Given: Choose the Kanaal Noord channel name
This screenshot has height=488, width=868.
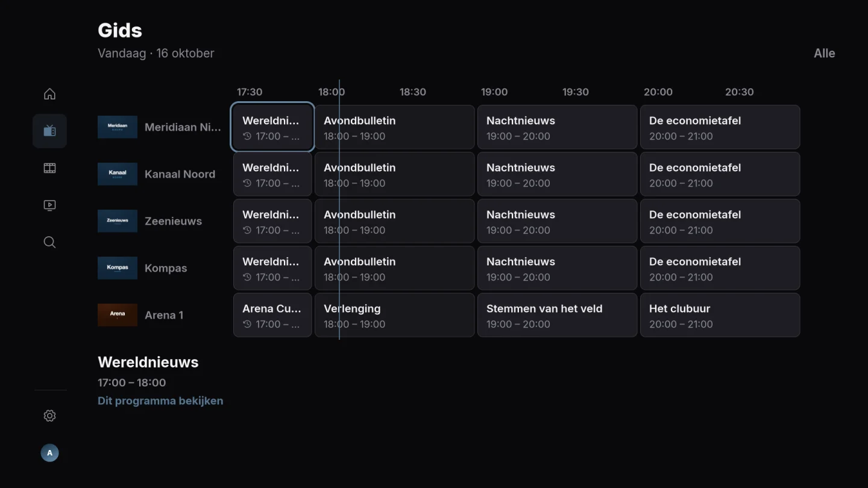Looking at the screenshot, I should pyautogui.click(x=180, y=174).
